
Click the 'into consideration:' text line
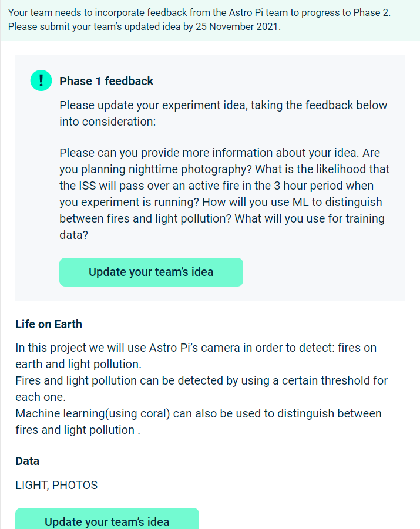coord(107,122)
